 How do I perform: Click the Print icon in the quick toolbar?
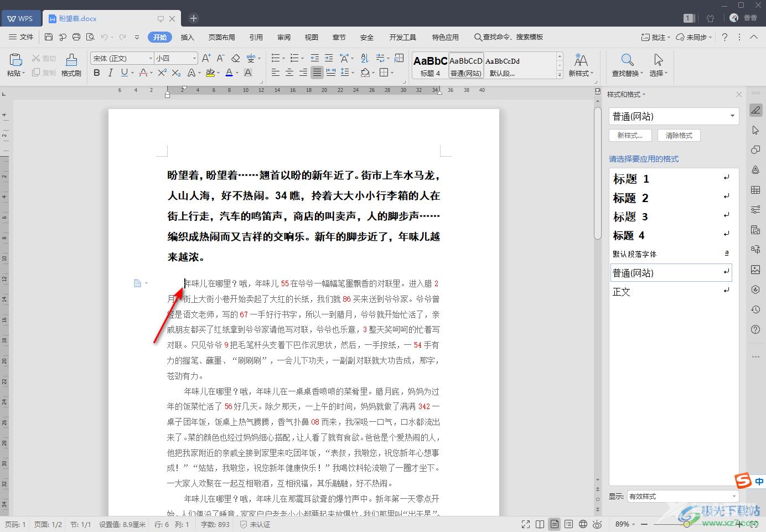click(76, 37)
